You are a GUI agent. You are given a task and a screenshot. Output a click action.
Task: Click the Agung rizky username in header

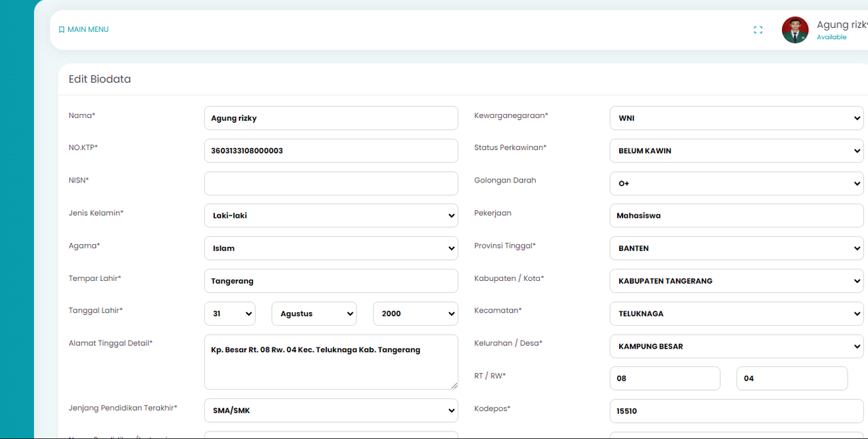coord(842,24)
